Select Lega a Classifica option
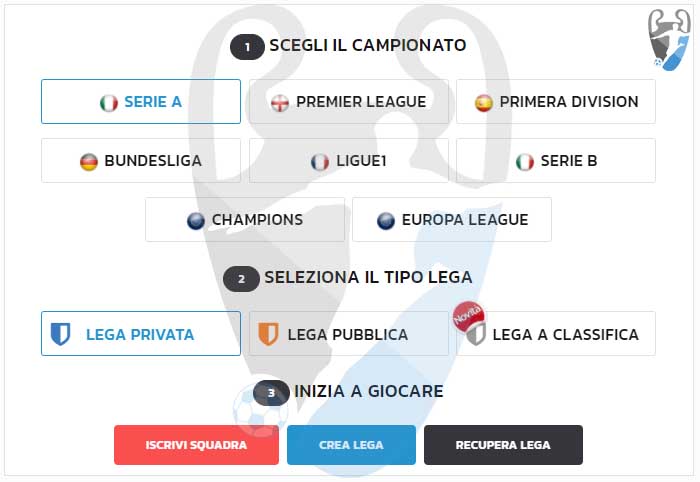Image resolution: width=700 pixels, height=482 pixels. coord(565,335)
